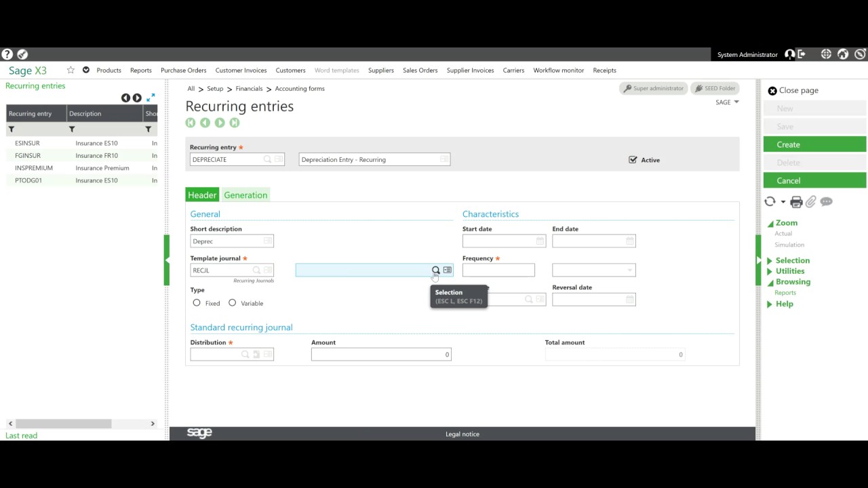The width and height of the screenshot is (868, 488).
Task: Click the Cancel button
Action: coord(814,180)
